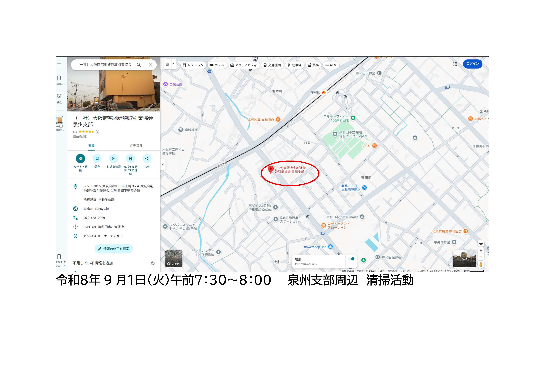Screen dimensions: 554x392
Task: Click 岸和田保健所 marker
Action: pos(378,257)
